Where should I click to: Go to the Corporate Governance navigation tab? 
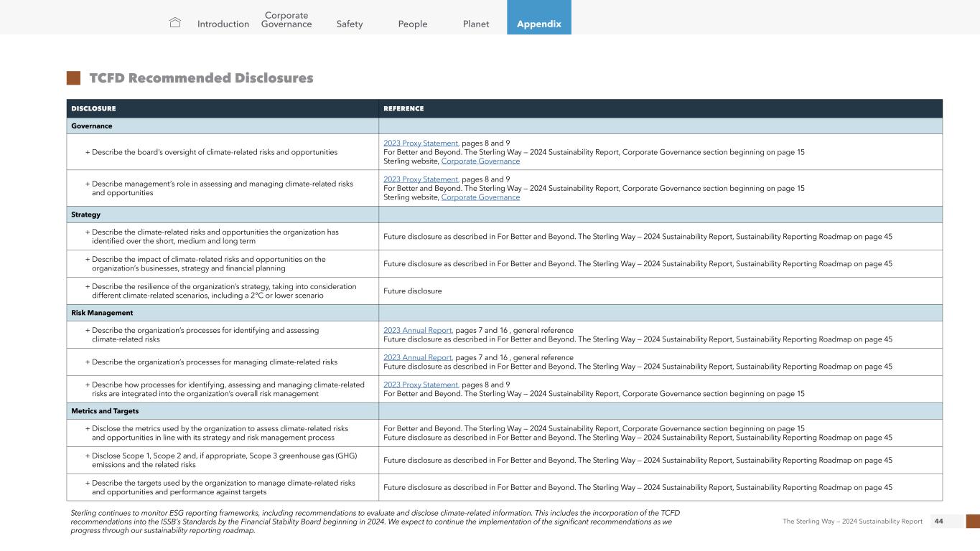pos(286,19)
